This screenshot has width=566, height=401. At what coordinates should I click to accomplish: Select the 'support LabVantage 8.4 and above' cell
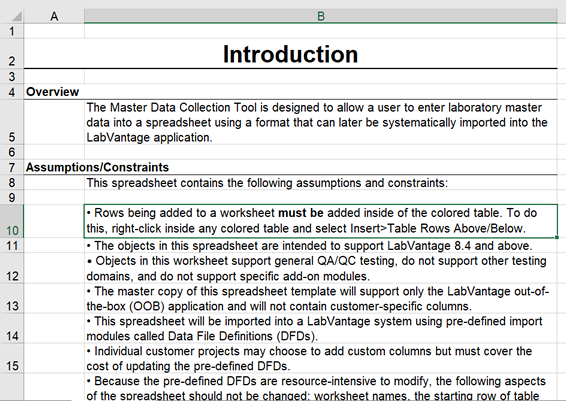pos(321,245)
